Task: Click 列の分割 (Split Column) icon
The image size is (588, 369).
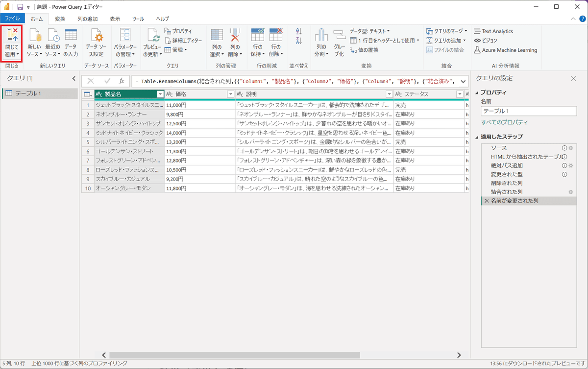Action: [321, 35]
